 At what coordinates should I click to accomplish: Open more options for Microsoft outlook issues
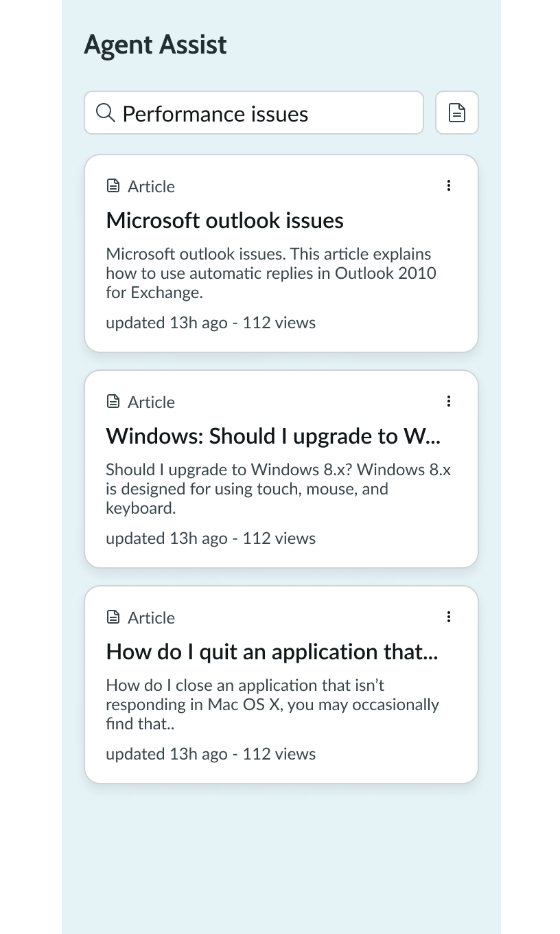[449, 185]
